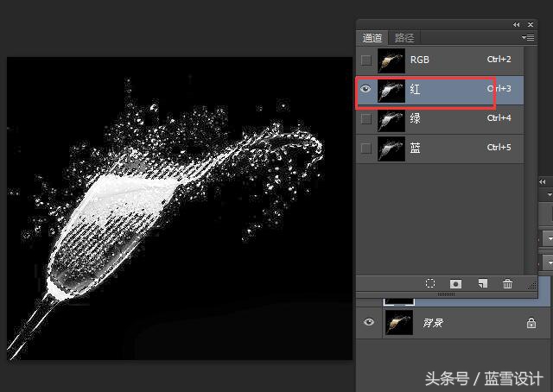Screen dimensions: 553x392
Task: Select the 背景 layer name
Action: point(432,323)
